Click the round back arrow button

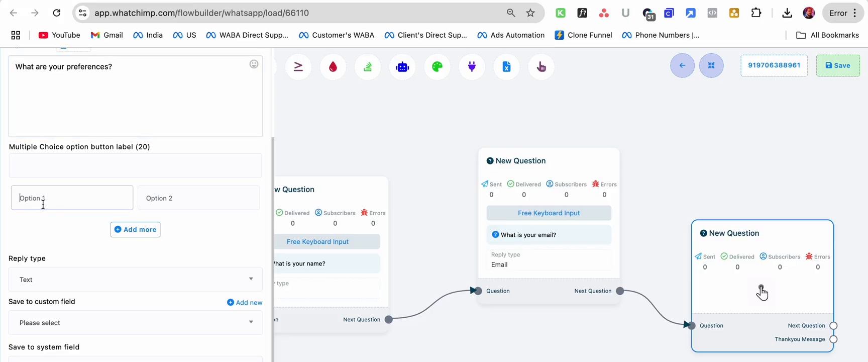[x=682, y=65]
